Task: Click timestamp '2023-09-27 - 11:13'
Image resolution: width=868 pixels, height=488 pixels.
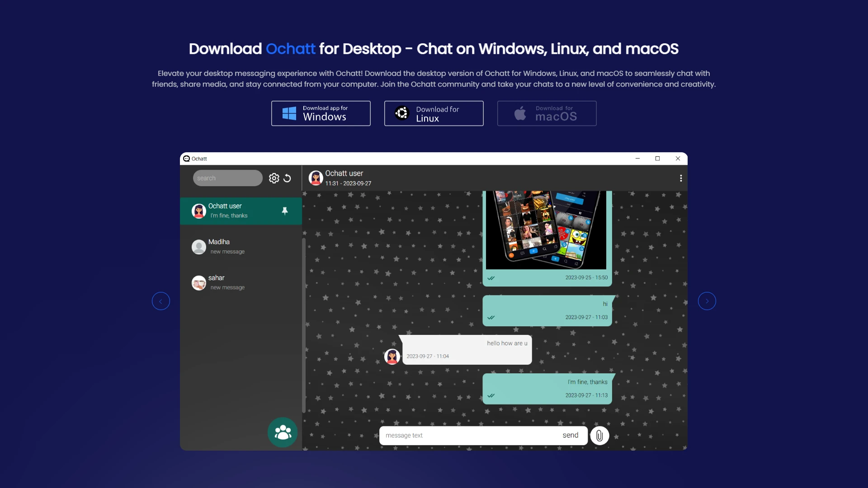Action: (x=586, y=395)
